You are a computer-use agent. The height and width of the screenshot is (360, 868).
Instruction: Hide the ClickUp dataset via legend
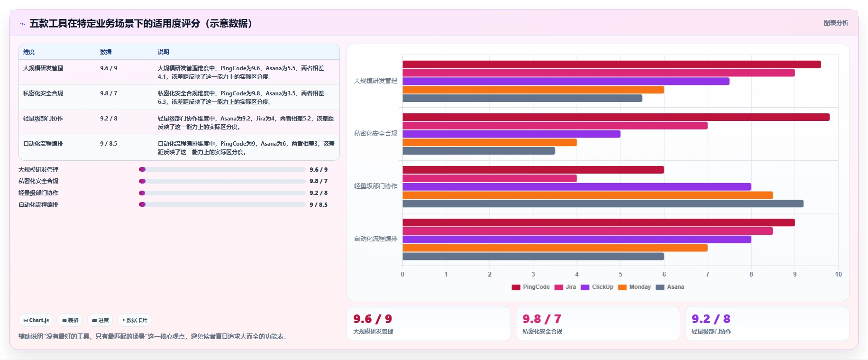597,287
